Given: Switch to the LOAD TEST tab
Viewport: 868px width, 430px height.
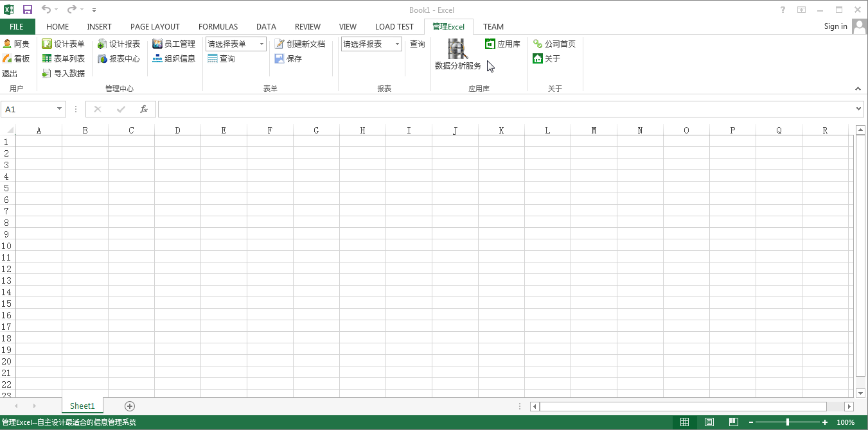Looking at the screenshot, I should (x=394, y=27).
